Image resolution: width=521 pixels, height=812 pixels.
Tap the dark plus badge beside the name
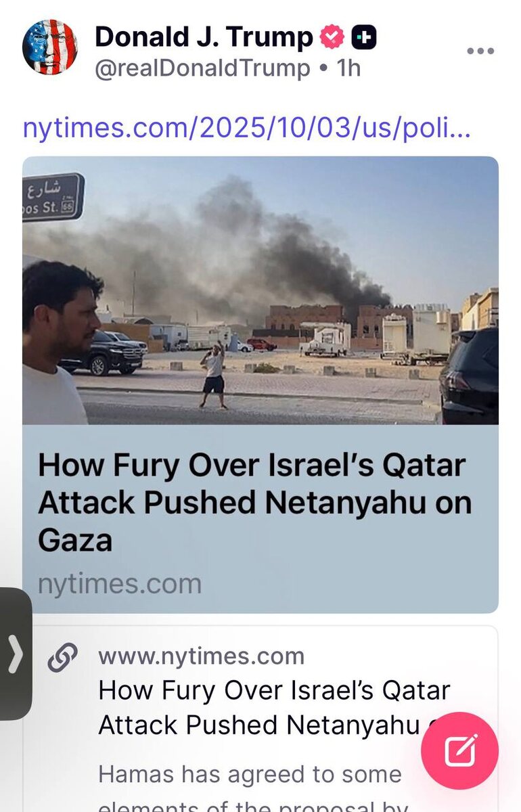[365, 38]
